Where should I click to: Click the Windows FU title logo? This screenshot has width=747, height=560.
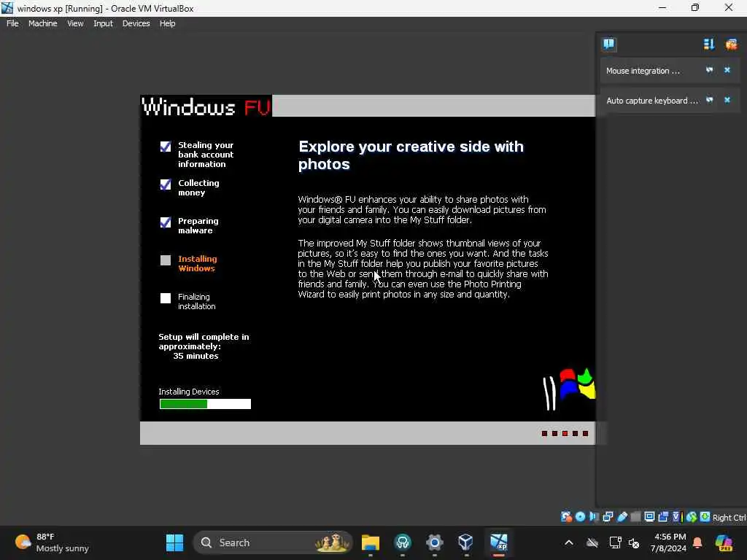point(206,106)
